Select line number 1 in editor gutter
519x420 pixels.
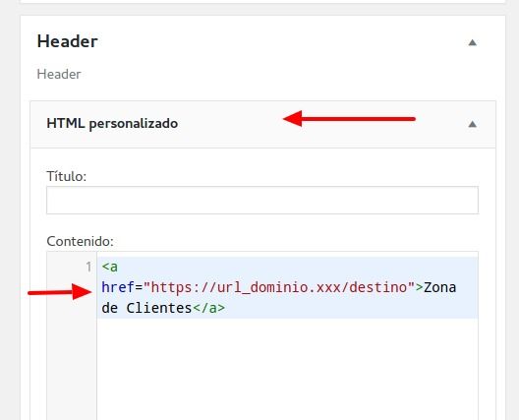[x=88, y=267]
